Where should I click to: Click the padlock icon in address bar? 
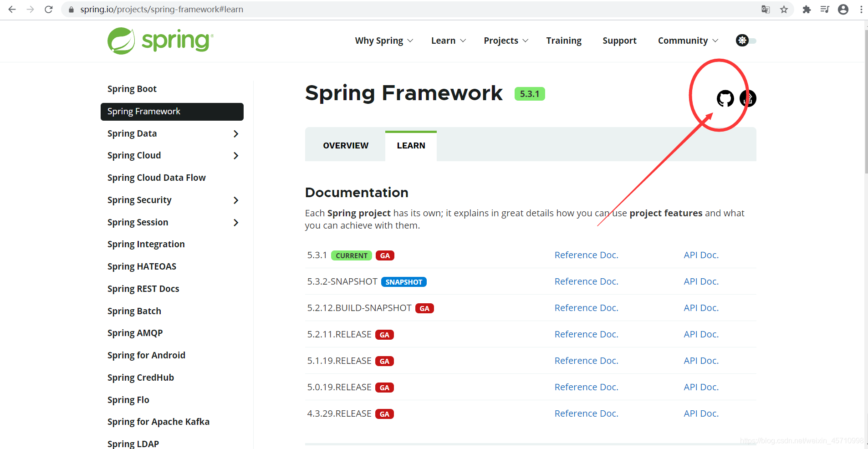pos(71,9)
